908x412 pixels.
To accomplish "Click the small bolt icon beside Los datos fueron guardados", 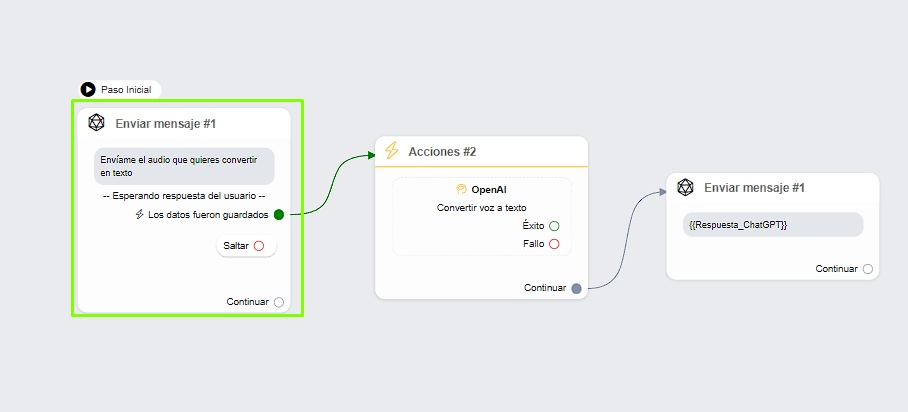I will coord(140,214).
